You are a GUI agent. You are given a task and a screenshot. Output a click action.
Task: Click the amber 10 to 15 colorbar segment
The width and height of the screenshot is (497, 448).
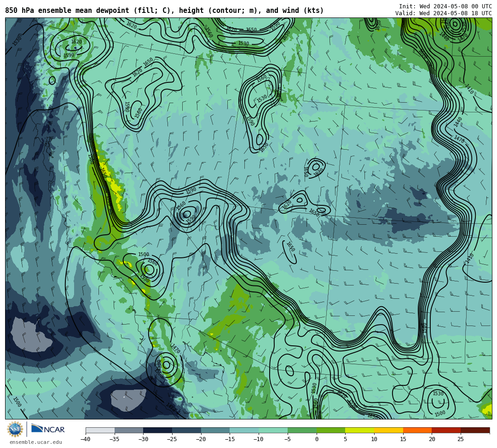coord(388,430)
